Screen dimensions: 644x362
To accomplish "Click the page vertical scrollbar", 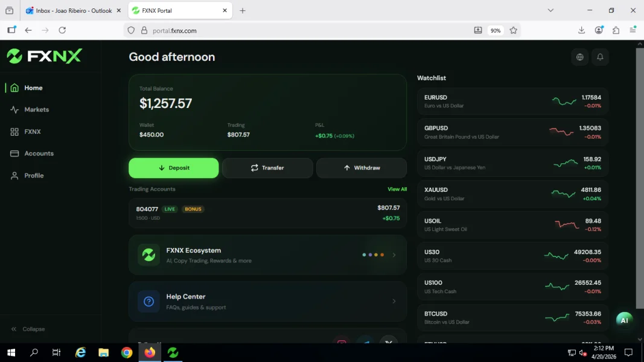I will click(x=640, y=178).
